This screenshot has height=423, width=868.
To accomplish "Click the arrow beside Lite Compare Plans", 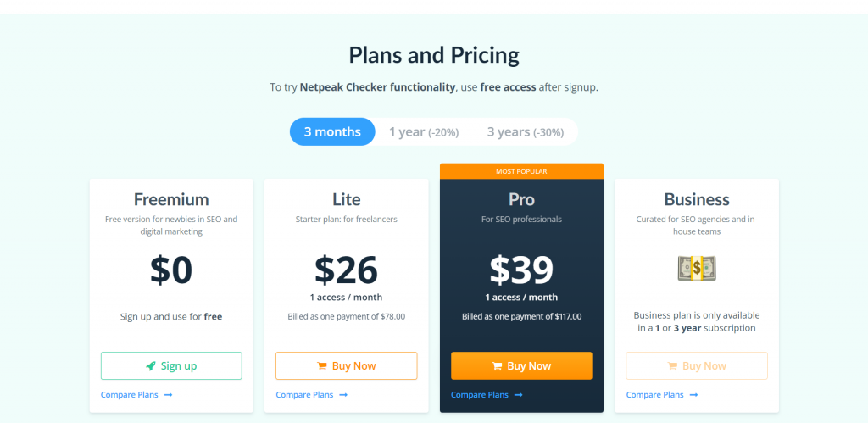I will point(343,395).
